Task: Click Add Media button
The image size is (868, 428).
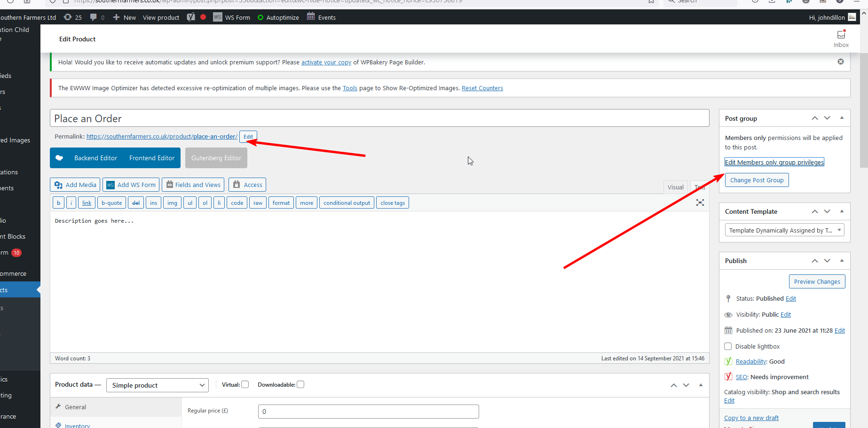Action: point(75,185)
